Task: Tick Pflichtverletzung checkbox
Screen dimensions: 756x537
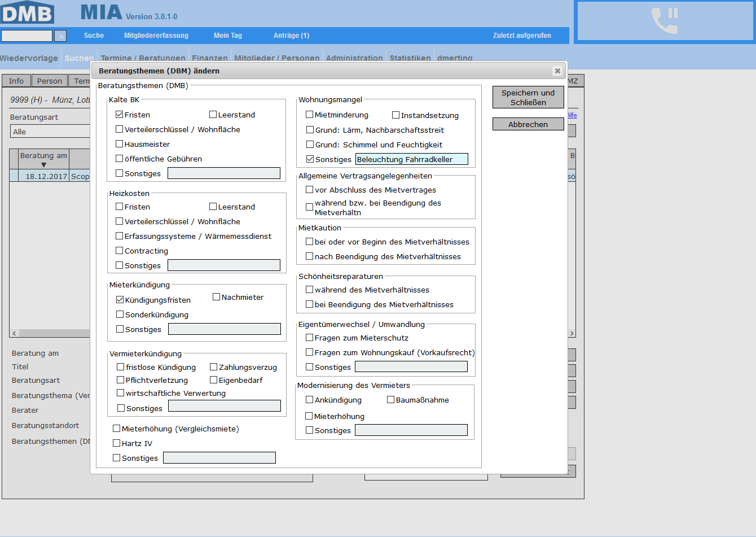Action: click(121, 379)
